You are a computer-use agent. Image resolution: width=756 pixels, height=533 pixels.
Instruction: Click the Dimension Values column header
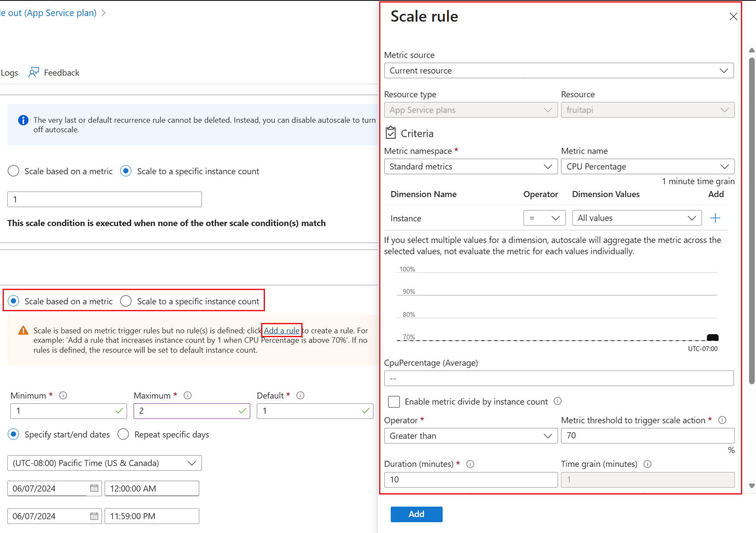coord(606,194)
